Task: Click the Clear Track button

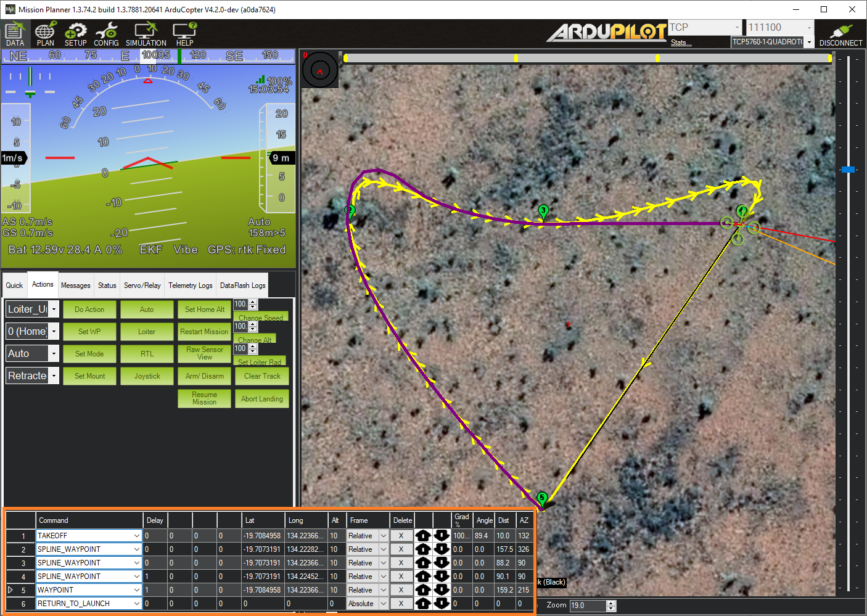Action: coord(261,376)
